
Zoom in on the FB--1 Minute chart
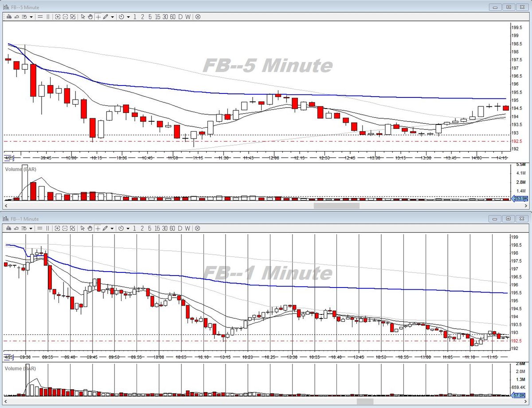[x=58, y=228]
